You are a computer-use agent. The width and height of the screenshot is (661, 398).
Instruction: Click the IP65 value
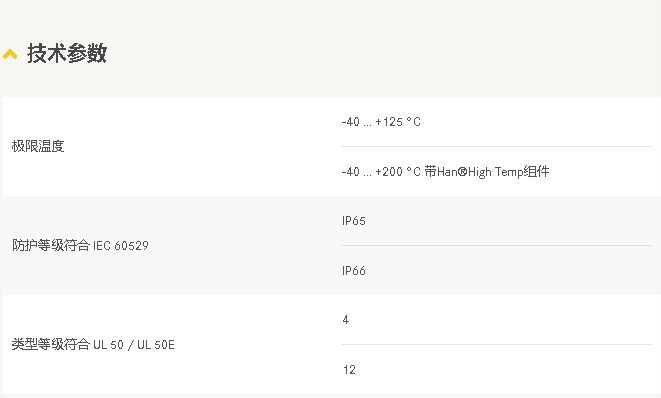click(354, 221)
